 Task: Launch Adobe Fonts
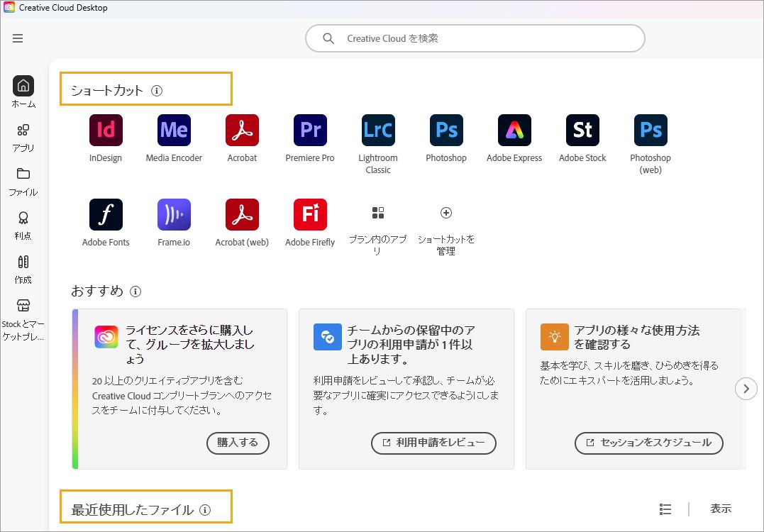[106, 213]
